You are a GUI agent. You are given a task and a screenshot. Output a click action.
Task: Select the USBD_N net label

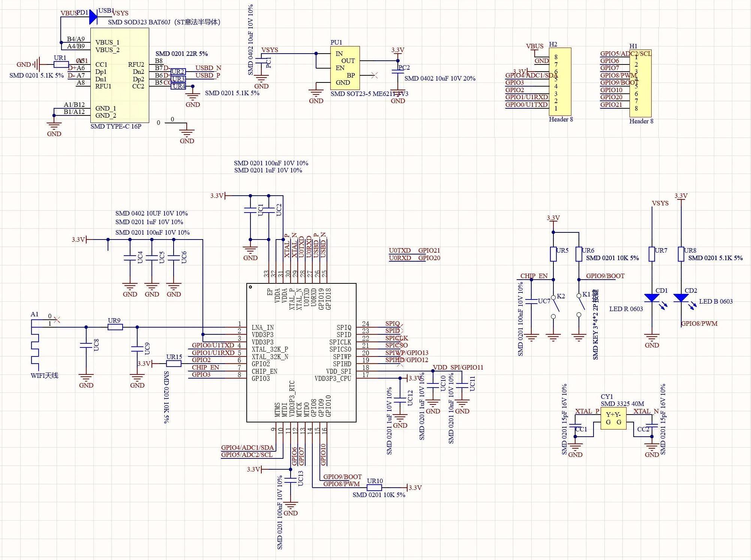(x=208, y=68)
